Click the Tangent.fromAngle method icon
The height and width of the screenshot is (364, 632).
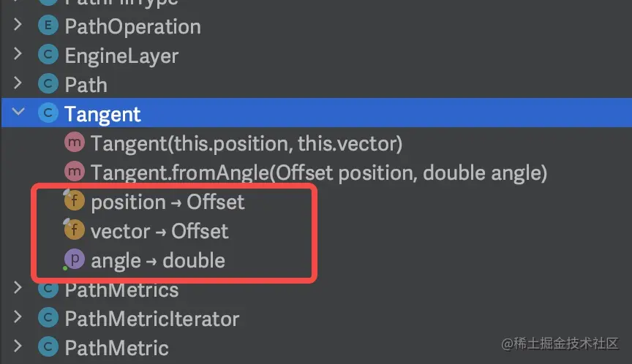point(75,172)
